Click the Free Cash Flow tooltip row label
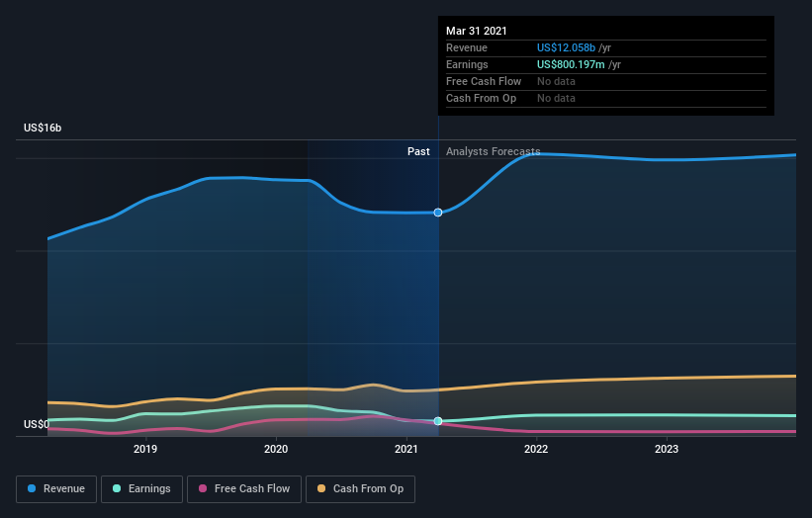 point(484,81)
